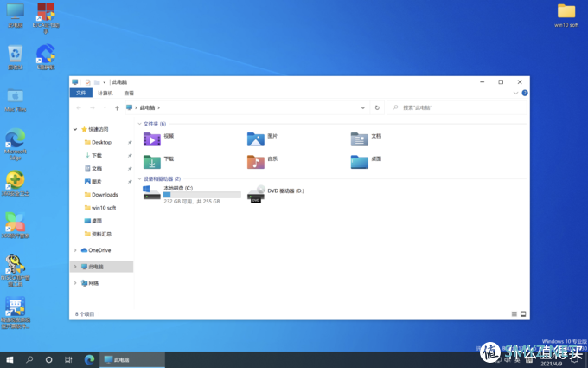
Task: Click 360 security guard desktop shortcut
Action: [16, 184]
